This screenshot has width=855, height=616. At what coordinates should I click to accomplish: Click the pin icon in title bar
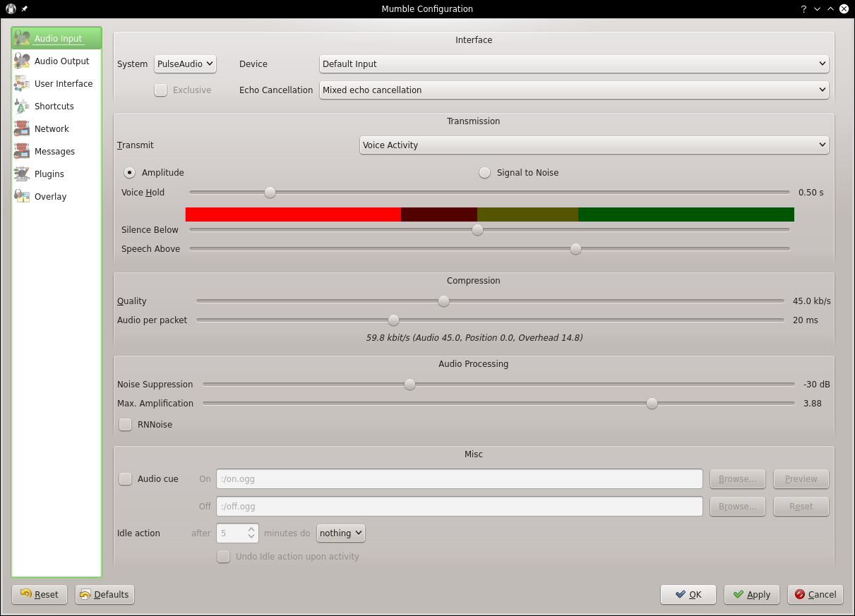[25, 9]
